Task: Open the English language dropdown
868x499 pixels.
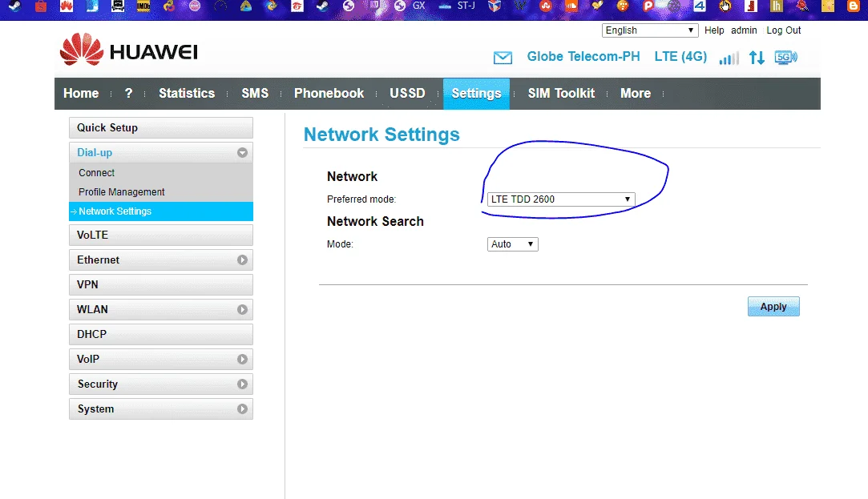Action: pos(650,30)
